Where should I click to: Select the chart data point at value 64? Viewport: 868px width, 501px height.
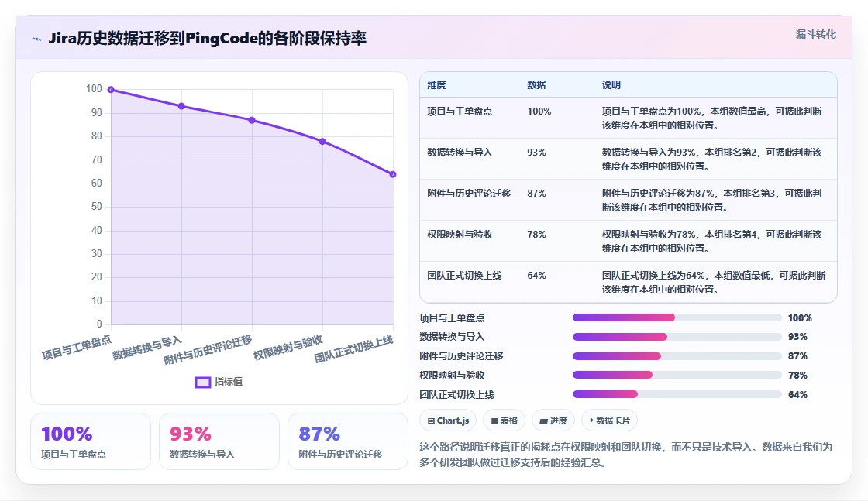393,174
